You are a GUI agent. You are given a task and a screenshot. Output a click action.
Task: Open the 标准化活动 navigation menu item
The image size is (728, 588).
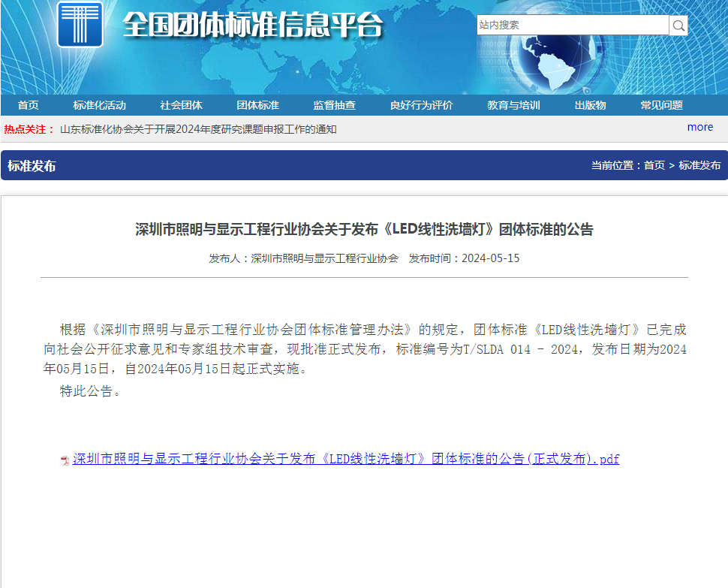[99, 105]
